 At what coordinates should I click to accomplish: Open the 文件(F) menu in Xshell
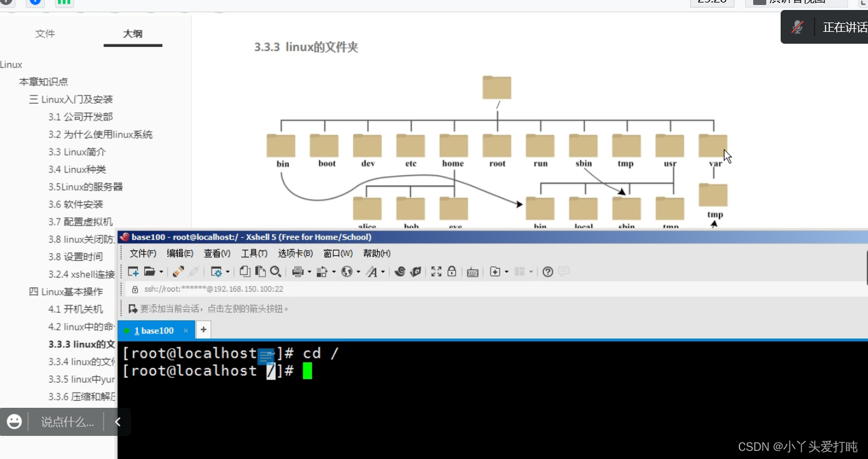[143, 253]
